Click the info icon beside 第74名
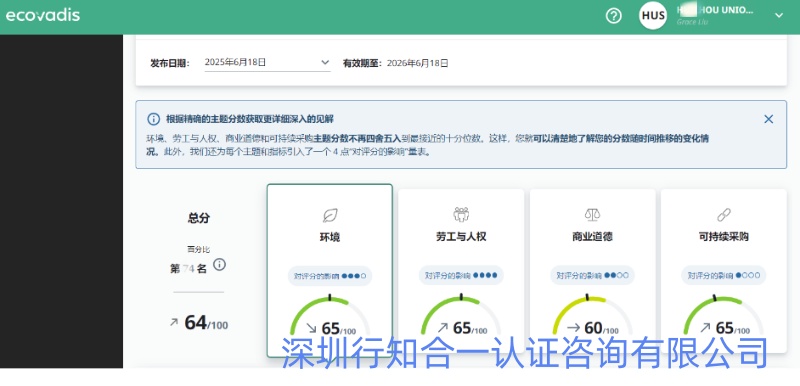 click(219, 265)
